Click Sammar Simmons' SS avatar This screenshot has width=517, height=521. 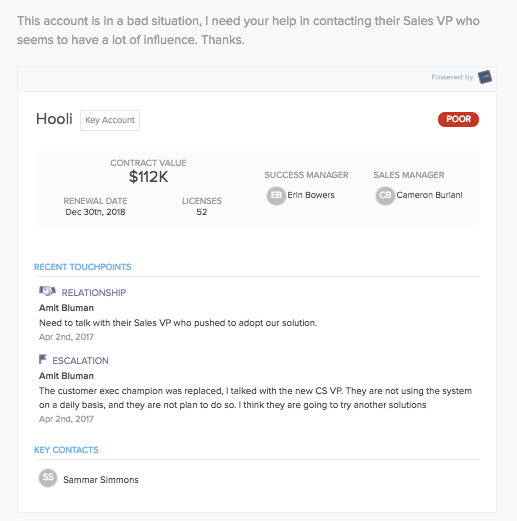(48, 478)
